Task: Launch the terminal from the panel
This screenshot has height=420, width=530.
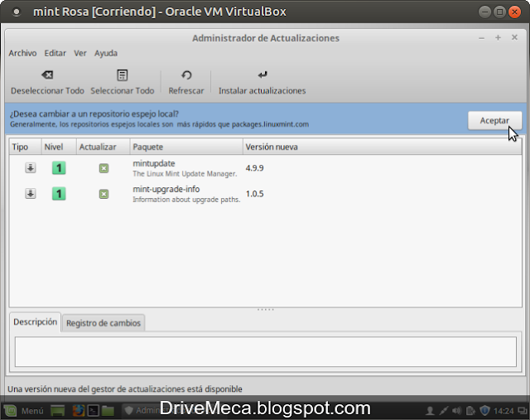Action: (93, 411)
